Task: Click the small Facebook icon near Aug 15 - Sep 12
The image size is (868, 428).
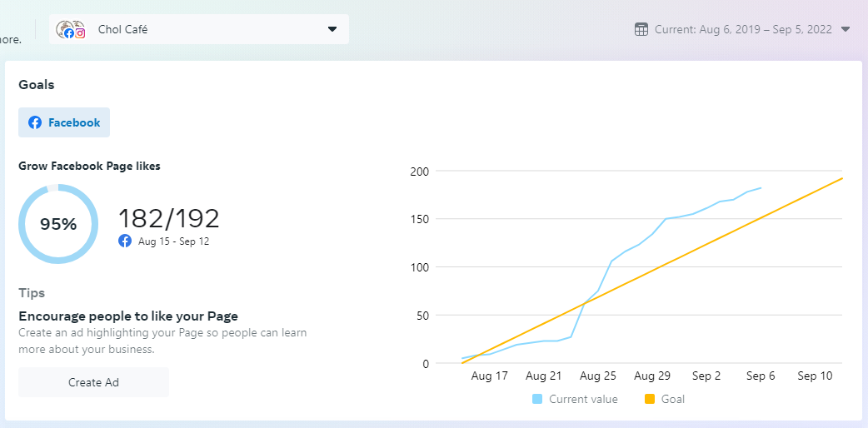Action: (125, 241)
